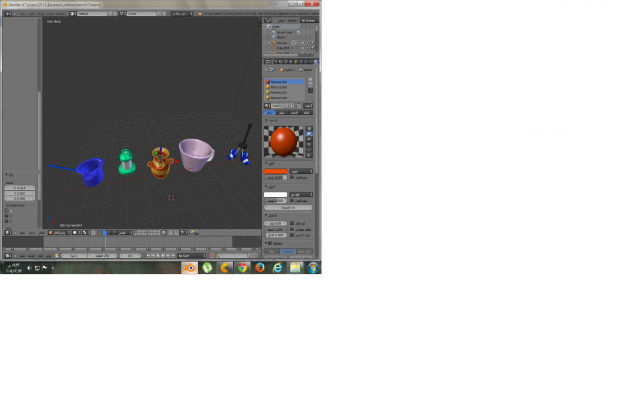Open the Material properties tab icon
This screenshot has width=640, height=399.
(316, 62)
